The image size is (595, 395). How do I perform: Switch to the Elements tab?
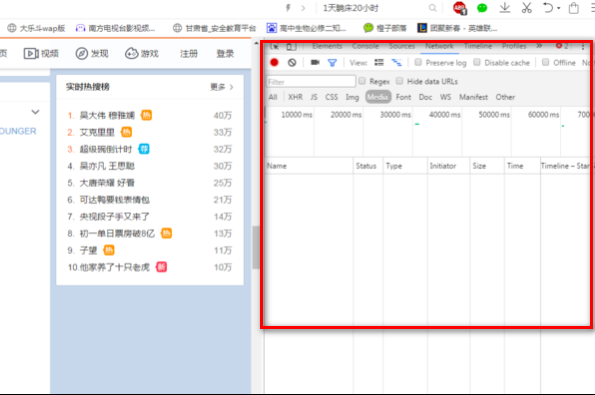327,46
